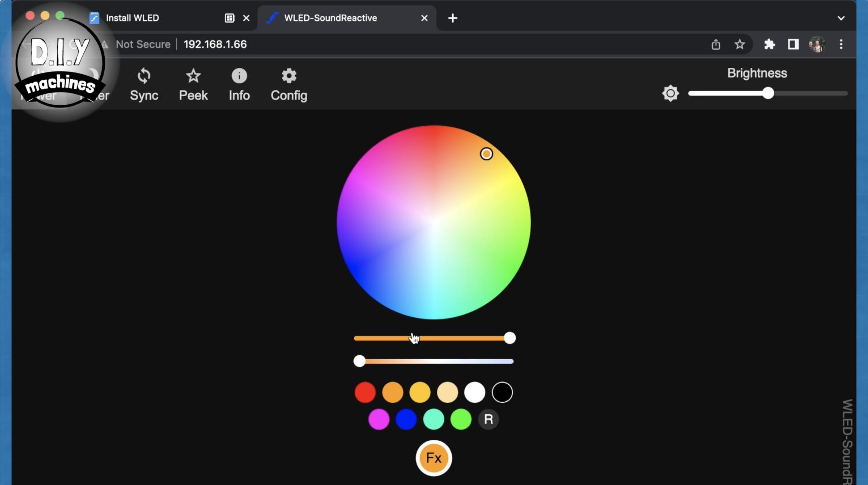Viewport: 868px width, 485px height.
Task: Open a new browser tab
Action: (452, 18)
